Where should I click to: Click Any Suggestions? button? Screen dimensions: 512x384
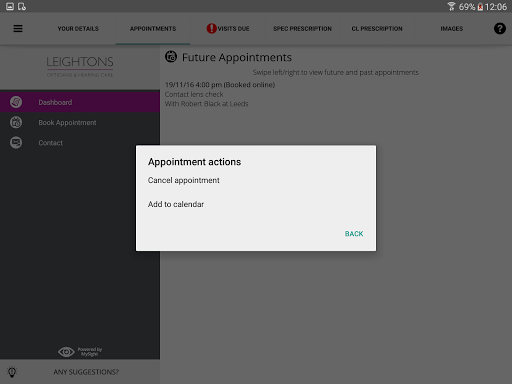point(80,372)
